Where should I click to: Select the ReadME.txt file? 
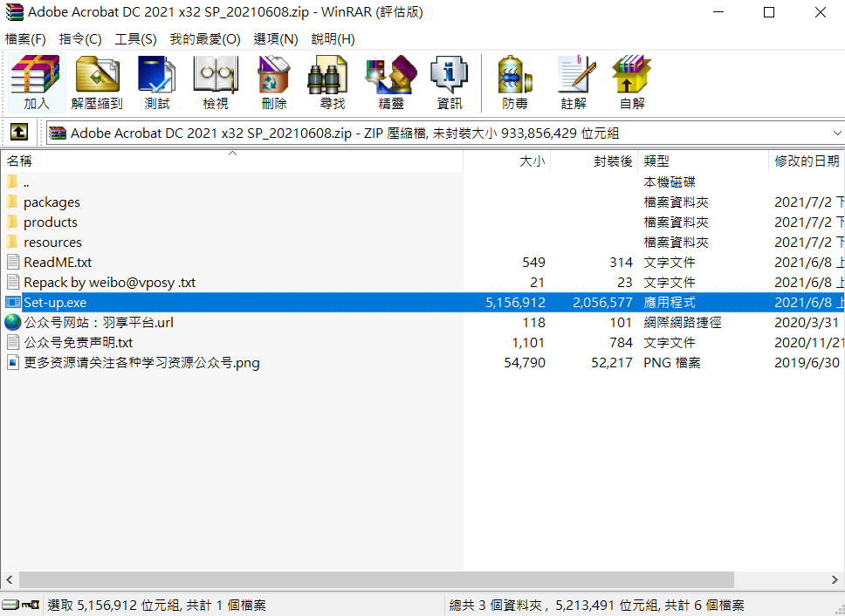coord(57,263)
